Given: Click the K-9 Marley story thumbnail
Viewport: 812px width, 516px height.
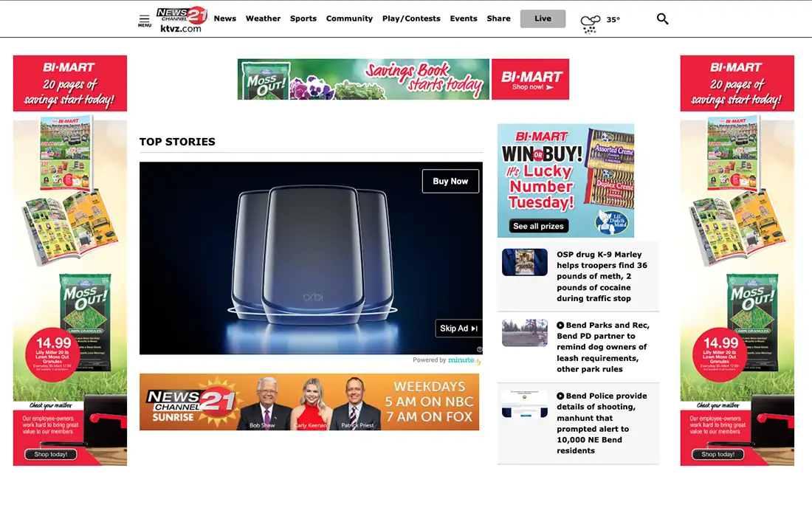Looking at the screenshot, I should pyautogui.click(x=525, y=262).
